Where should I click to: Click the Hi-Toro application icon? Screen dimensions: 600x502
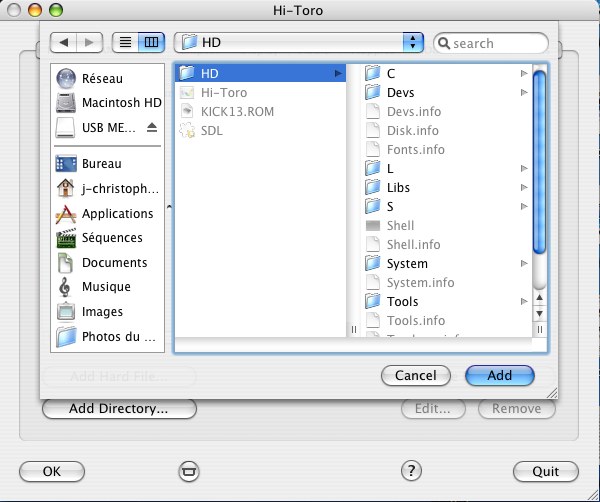pos(187,92)
